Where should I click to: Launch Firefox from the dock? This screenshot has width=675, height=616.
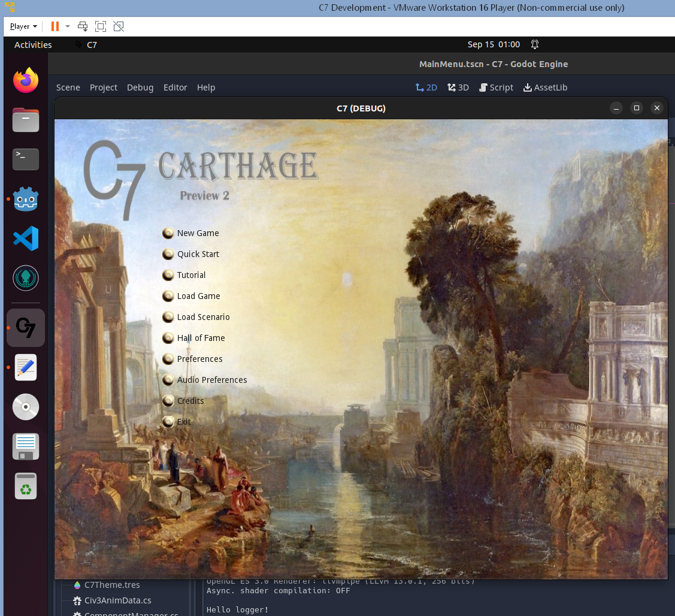tap(25, 80)
